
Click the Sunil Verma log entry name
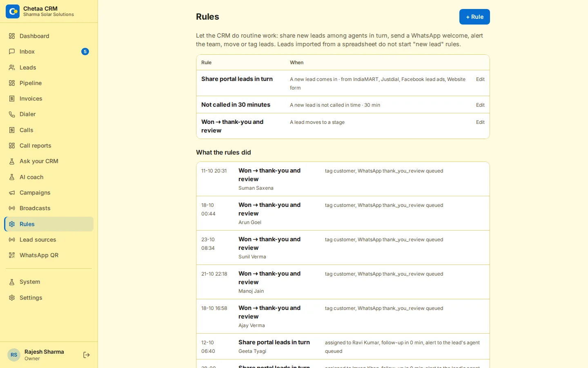click(252, 257)
